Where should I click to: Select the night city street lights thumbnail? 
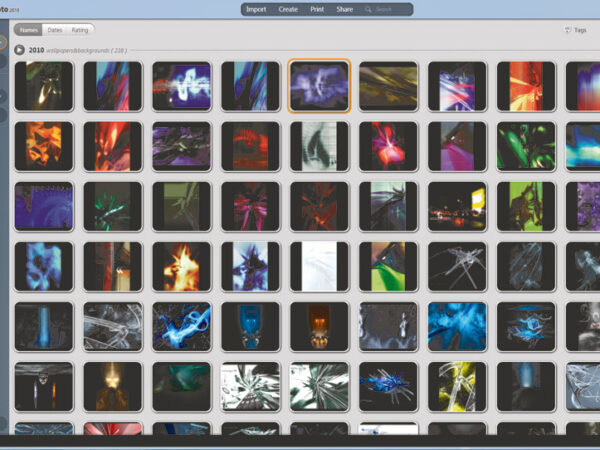(457, 205)
